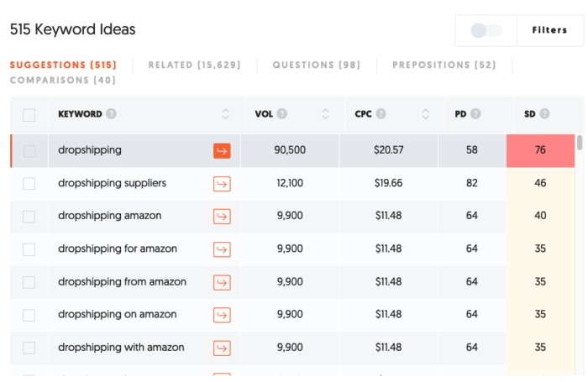Click arrow icon beside dropshipping suppliers
This screenshot has width=588, height=382.
(222, 184)
